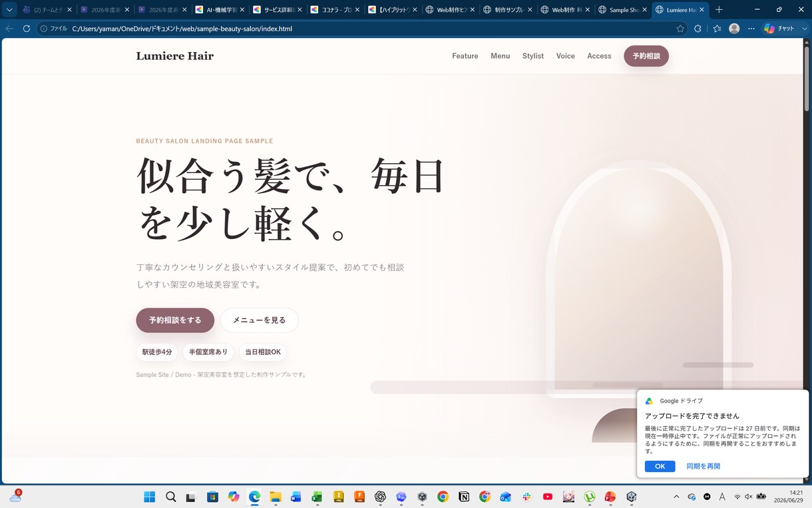Image resolution: width=812 pixels, height=508 pixels.
Task: Click the 予約相談をする hero button
Action: 175,320
